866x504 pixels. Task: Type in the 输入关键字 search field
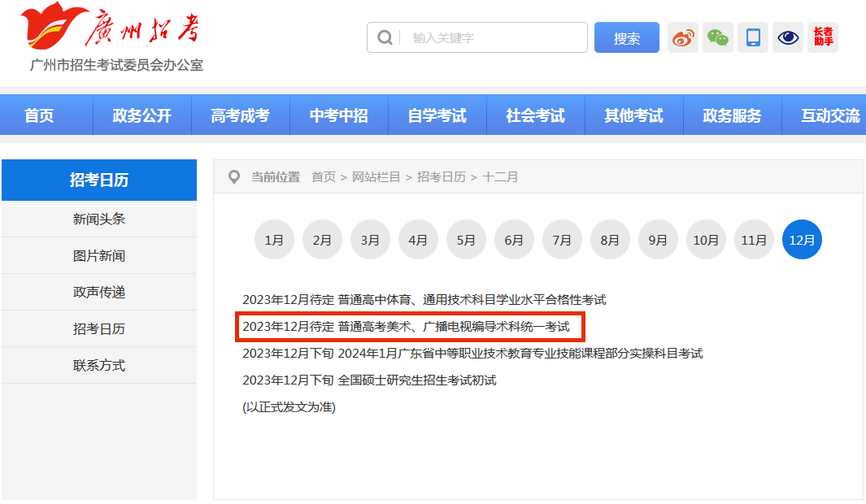(496, 37)
